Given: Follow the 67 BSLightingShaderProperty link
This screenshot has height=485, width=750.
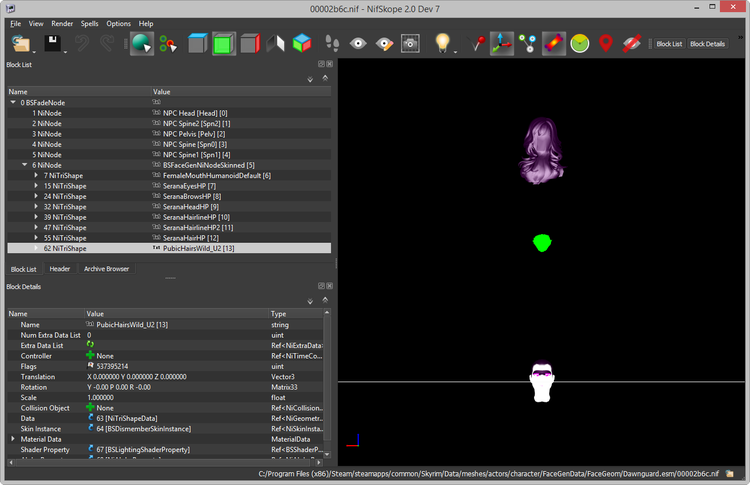Looking at the screenshot, I should coord(143,450).
